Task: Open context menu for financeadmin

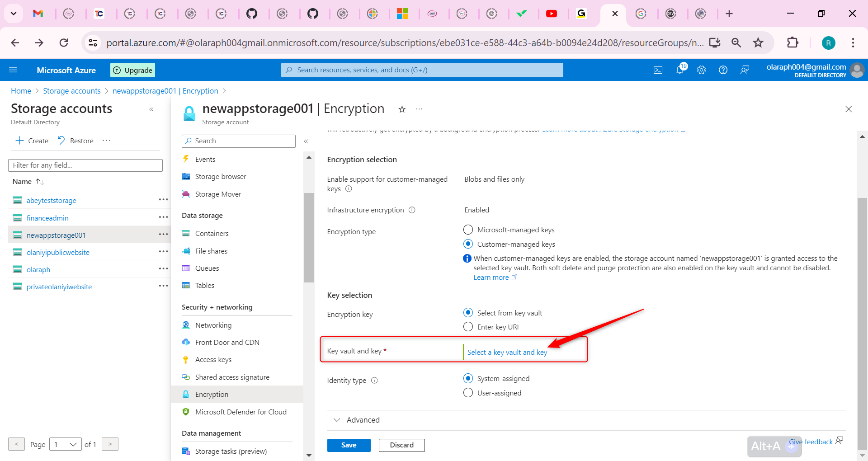Action: coord(163,217)
